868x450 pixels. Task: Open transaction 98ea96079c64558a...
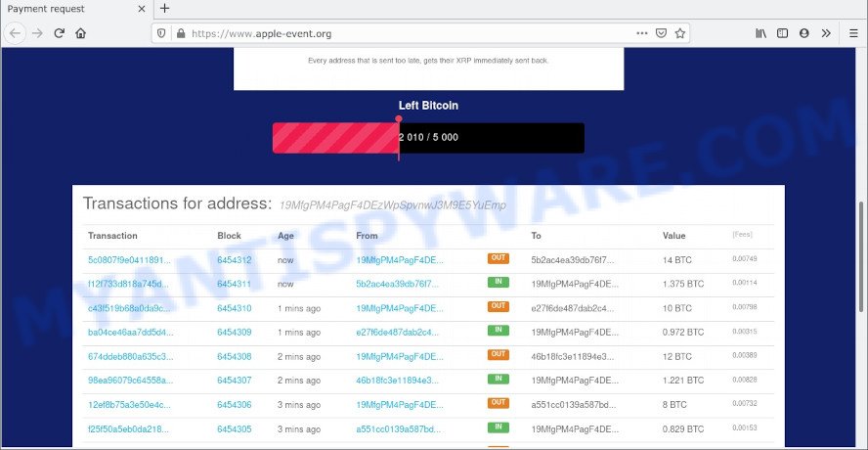point(130,381)
